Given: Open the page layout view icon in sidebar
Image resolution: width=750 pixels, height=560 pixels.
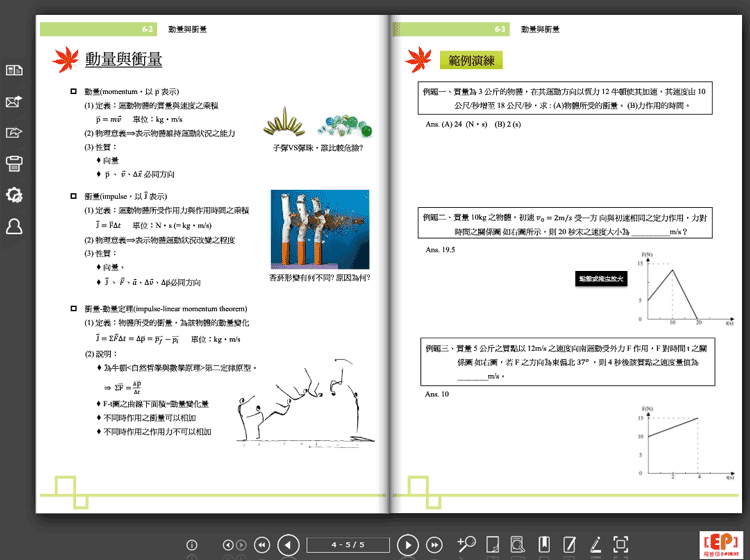Looking at the screenshot, I should point(14,70).
